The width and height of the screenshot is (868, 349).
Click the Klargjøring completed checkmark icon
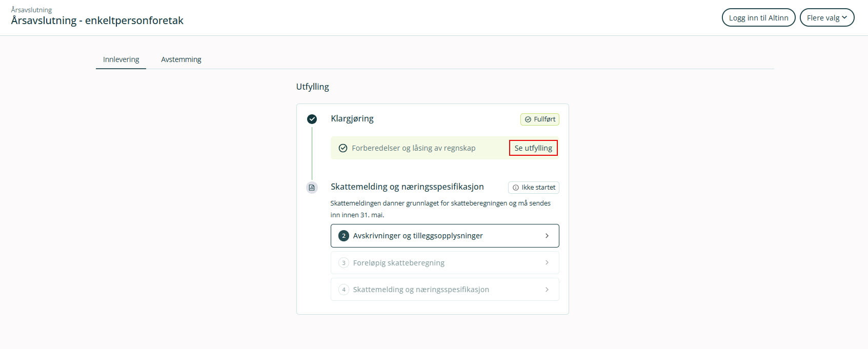(312, 119)
